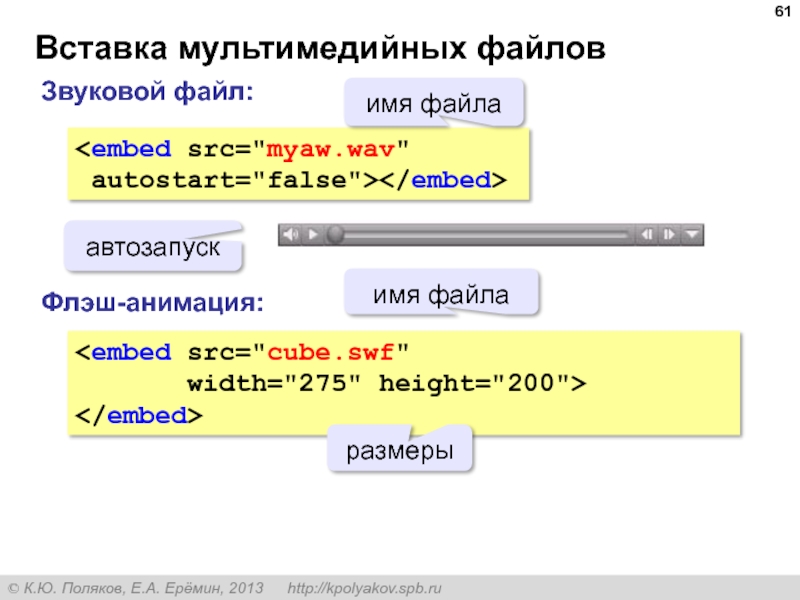Click the 'размеры' callout label
Viewport: 800px width, 600px height.
click(400, 451)
